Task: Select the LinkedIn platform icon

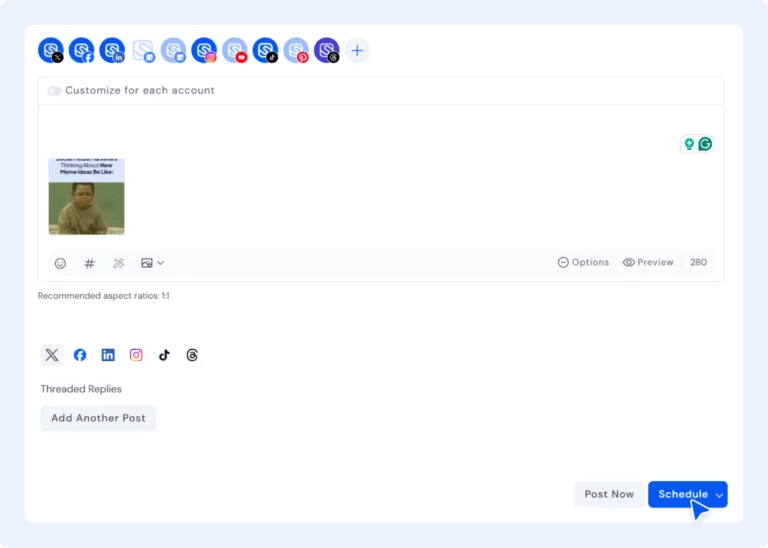Action: (x=108, y=355)
